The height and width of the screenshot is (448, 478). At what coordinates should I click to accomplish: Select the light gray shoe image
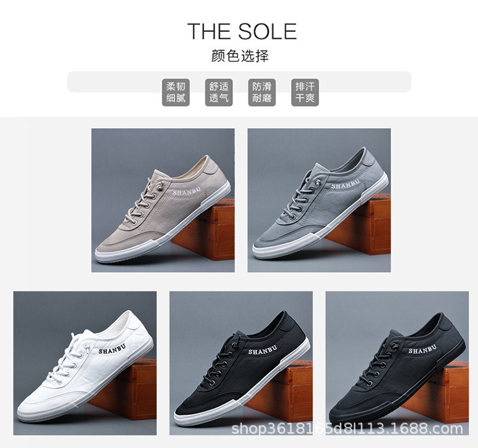319,200
